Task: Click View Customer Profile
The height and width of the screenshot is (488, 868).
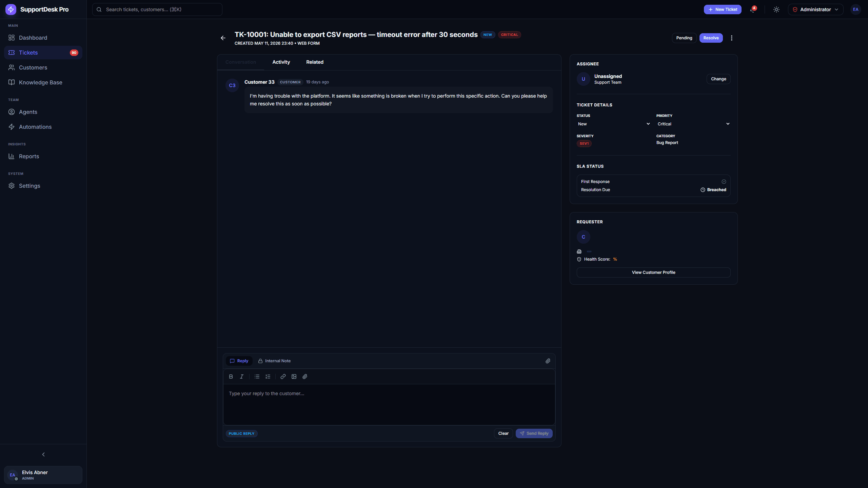Action: point(653,272)
